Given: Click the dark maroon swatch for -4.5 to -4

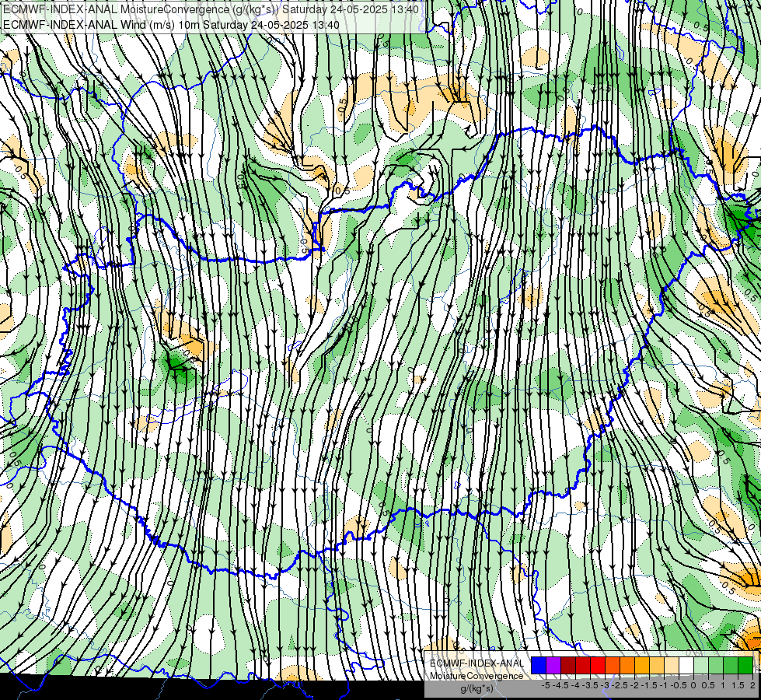Looking at the screenshot, I should click(x=568, y=665).
